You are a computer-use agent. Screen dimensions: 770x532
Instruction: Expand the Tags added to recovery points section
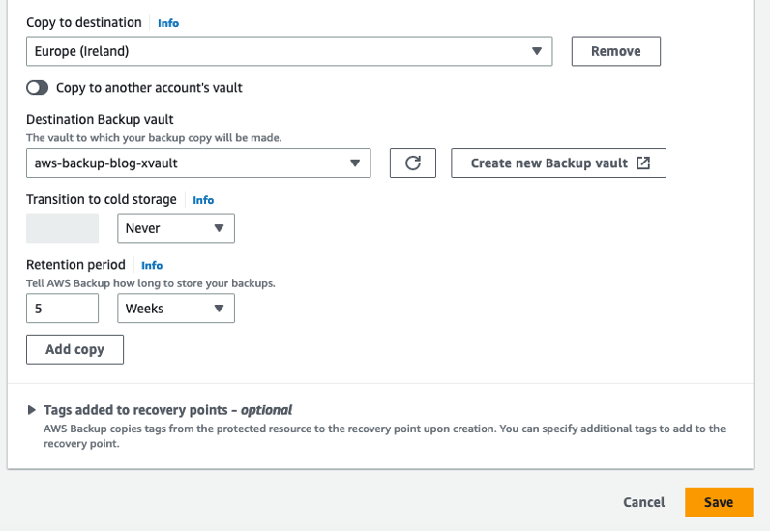coord(33,410)
